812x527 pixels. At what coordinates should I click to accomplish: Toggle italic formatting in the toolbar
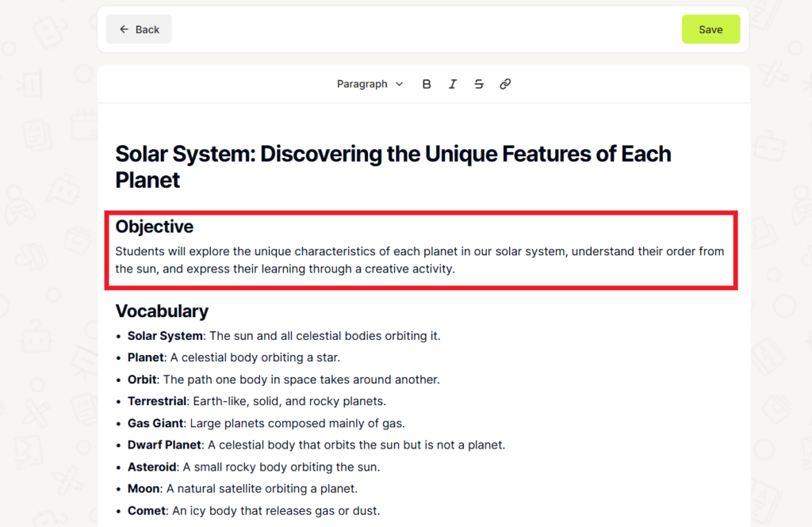pyautogui.click(x=453, y=83)
